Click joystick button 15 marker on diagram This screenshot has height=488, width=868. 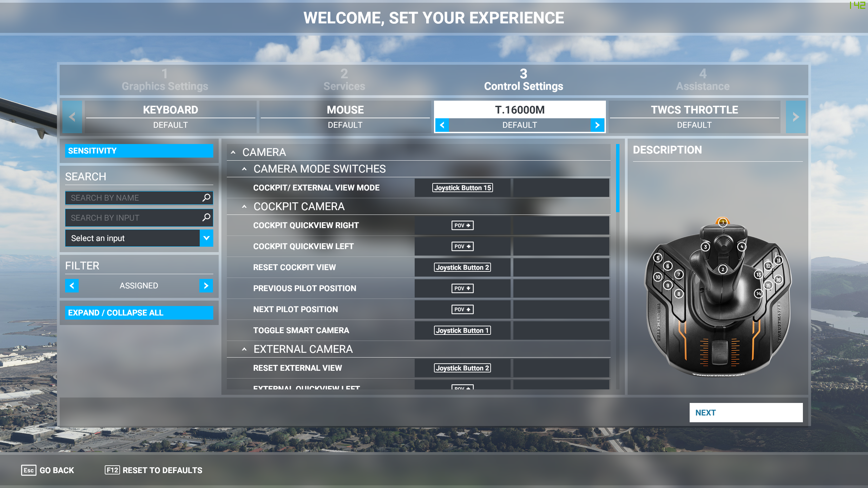(x=768, y=285)
